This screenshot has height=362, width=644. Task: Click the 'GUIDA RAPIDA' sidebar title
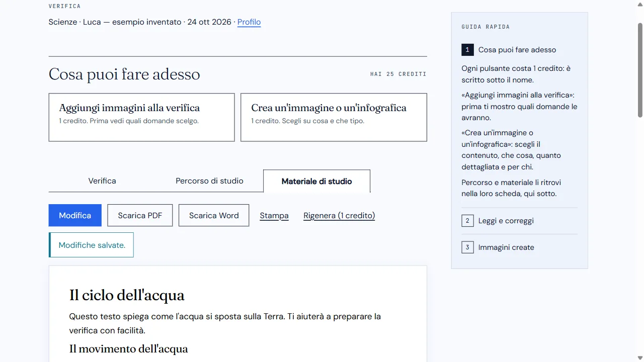point(486,27)
